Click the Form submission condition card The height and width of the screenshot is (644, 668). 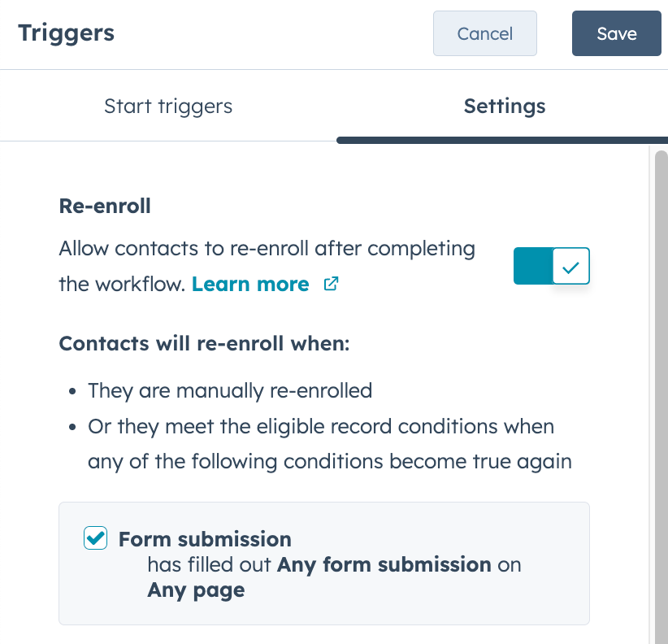click(324, 563)
